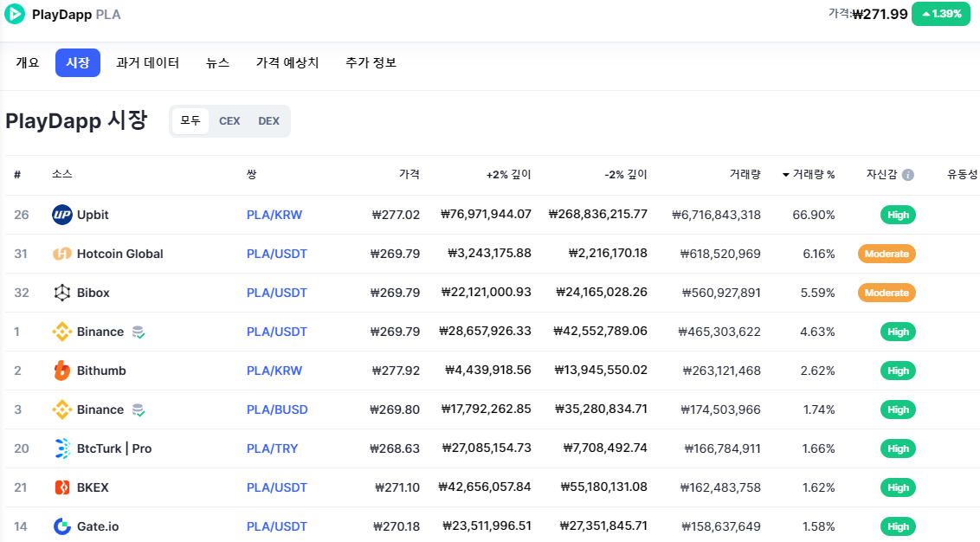Click the Hotcoin Global exchange logo
This screenshot has width=980, height=542.
point(61,254)
